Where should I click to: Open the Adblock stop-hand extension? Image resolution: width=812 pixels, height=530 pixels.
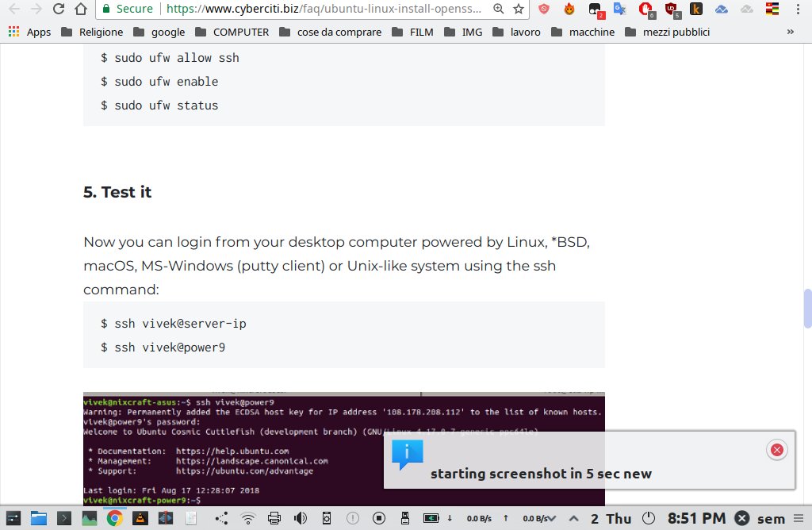pos(646,10)
